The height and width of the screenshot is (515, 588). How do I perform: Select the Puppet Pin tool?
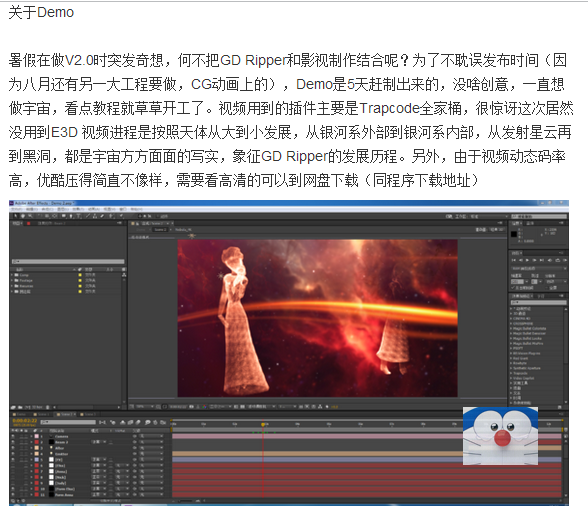tap(122, 216)
